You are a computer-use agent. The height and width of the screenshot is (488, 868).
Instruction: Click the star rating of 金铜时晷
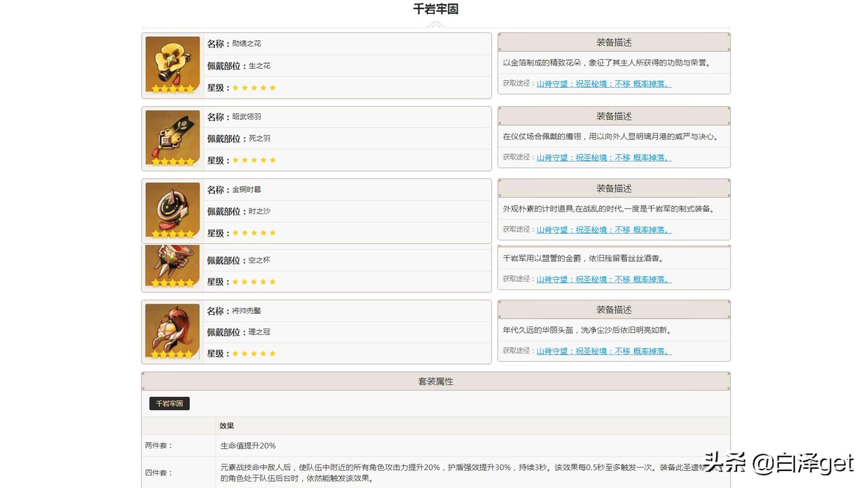coord(254,233)
